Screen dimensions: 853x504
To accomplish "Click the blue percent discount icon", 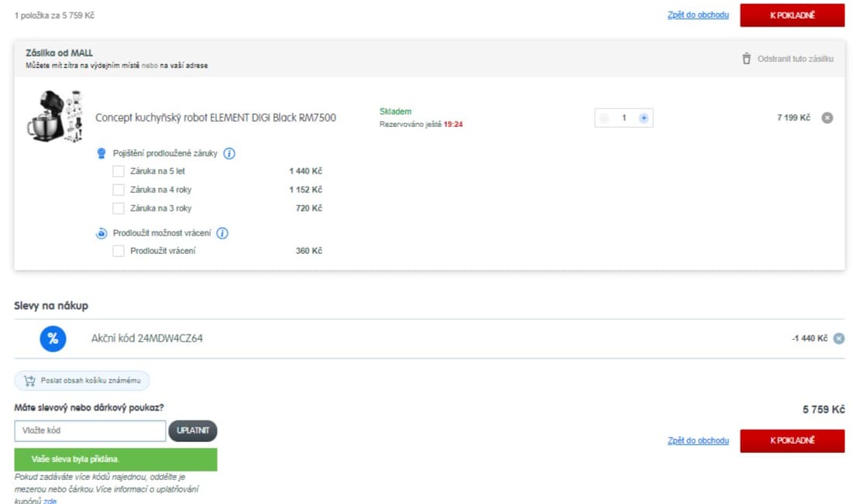I will click(53, 339).
